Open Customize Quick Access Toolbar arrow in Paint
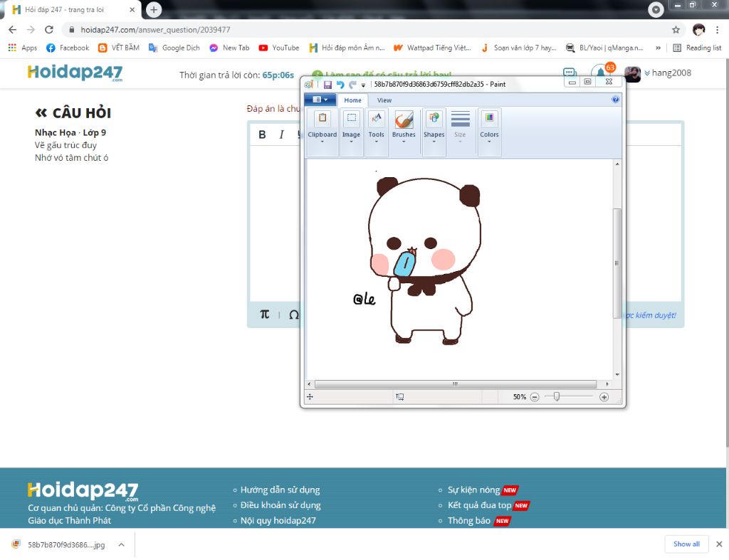The height and width of the screenshot is (560, 729). (363, 85)
